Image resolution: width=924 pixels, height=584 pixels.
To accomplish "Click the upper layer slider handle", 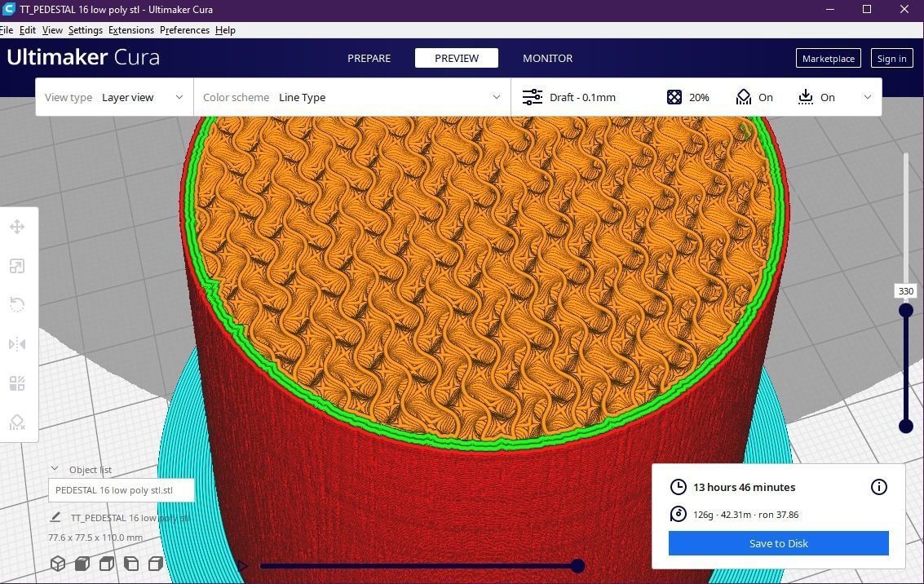I will pos(906,310).
